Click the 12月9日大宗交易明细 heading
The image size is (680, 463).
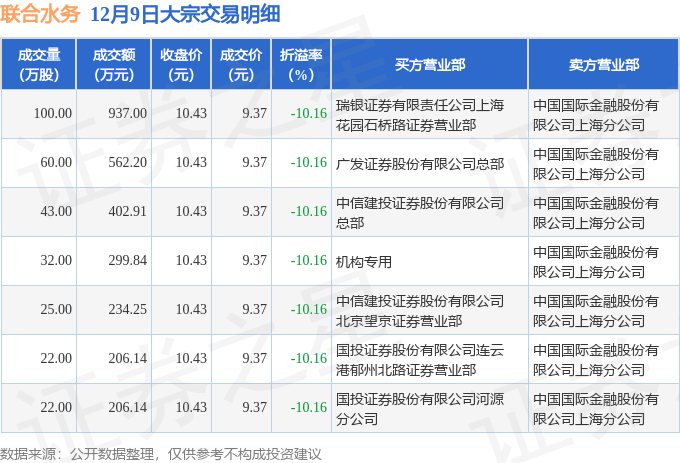pyautogui.click(x=185, y=14)
